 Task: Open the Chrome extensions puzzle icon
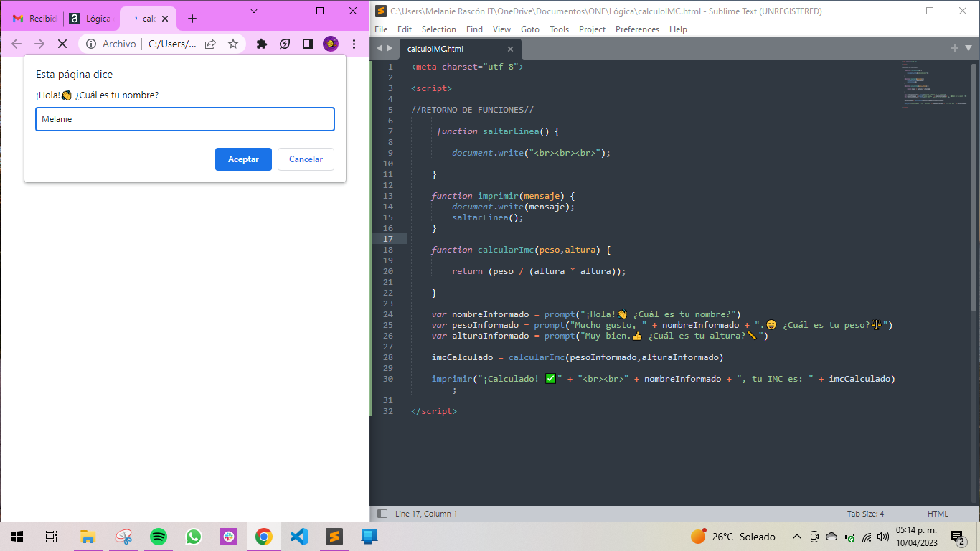click(x=262, y=44)
